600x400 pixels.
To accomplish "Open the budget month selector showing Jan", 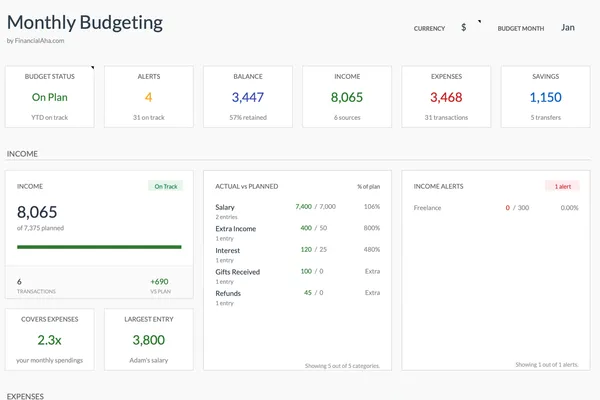I will coord(568,28).
